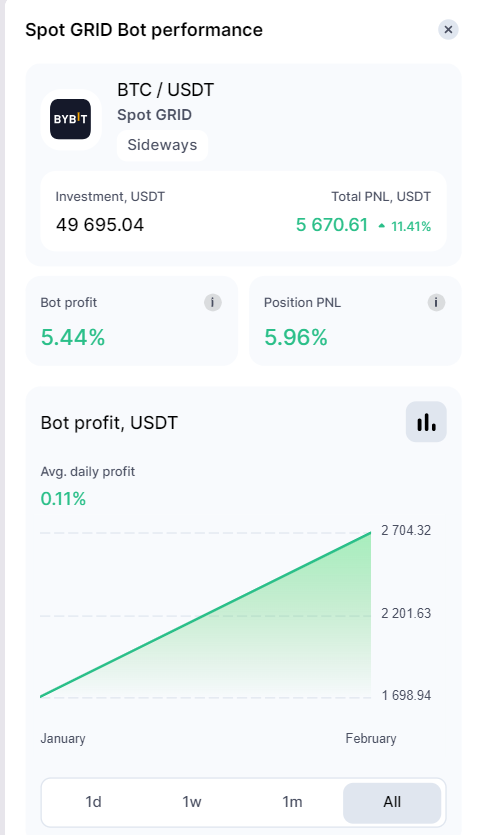Click the chart peak at 2 704.32

(x=370, y=533)
